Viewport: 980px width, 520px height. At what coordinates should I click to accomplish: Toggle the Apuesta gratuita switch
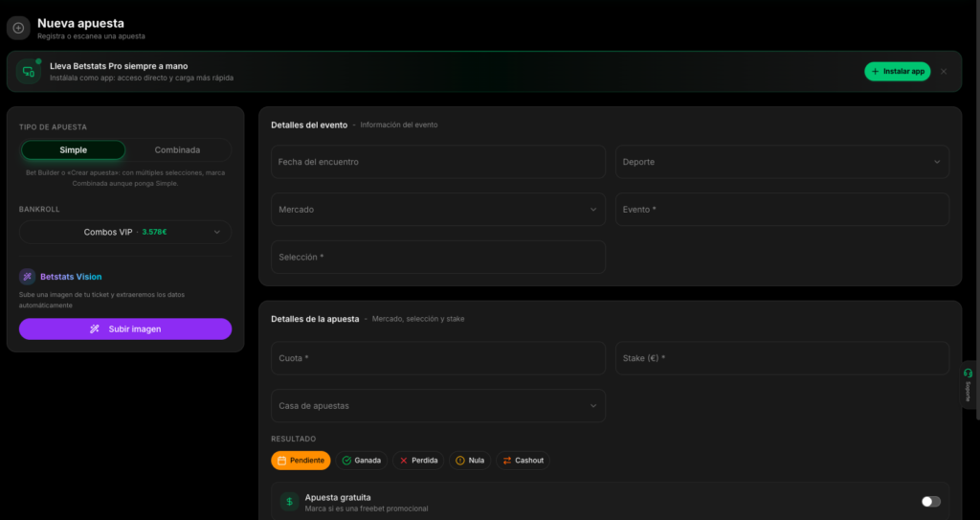(x=930, y=502)
